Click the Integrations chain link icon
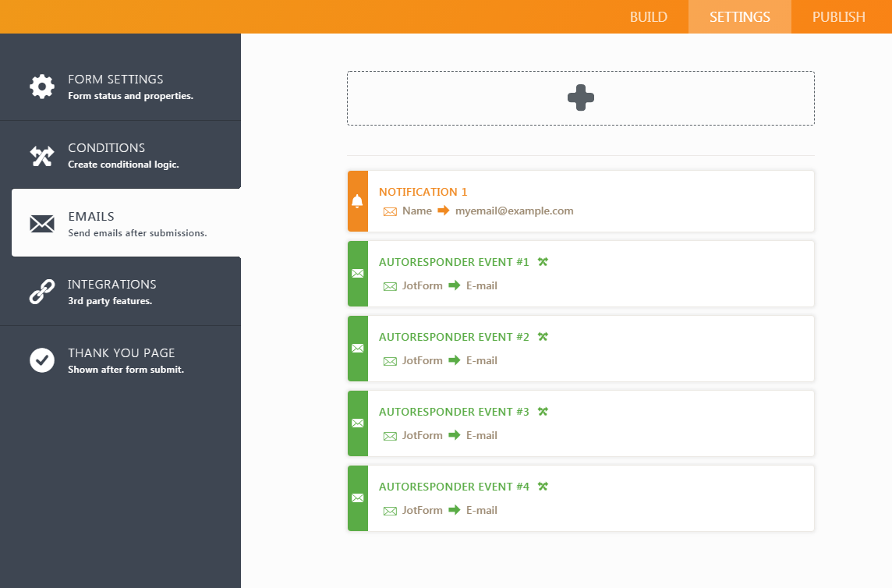892x588 pixels. pos(42,292)
